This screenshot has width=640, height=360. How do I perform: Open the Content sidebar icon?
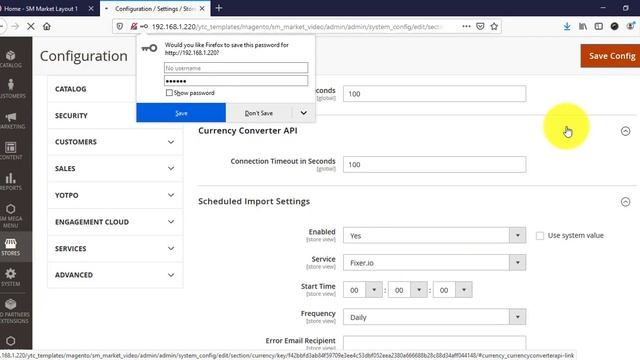tap(11, 150)
